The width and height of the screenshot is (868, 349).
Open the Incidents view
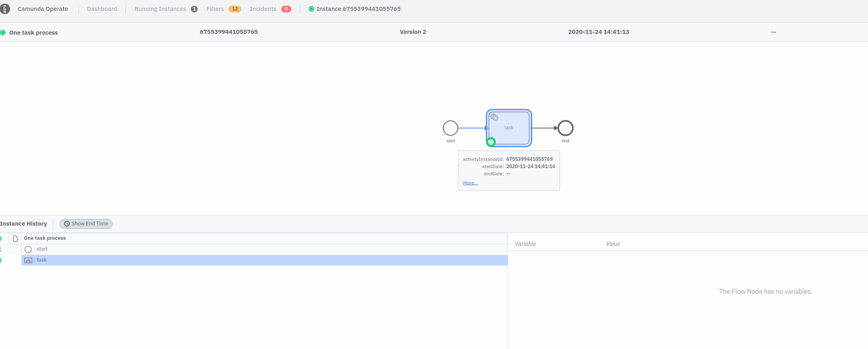(263, 9)
